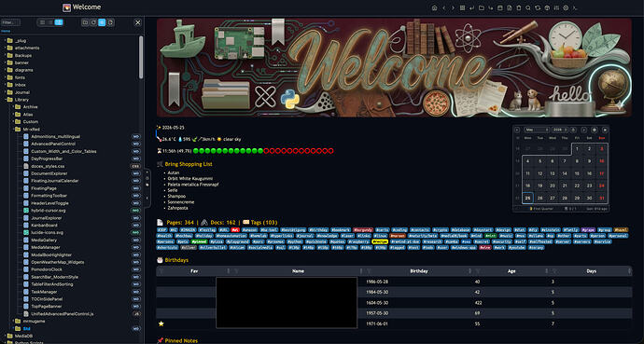Select May 31 in calendar
The width and height of the screenshot is (644, 344).
pos(602,198)
